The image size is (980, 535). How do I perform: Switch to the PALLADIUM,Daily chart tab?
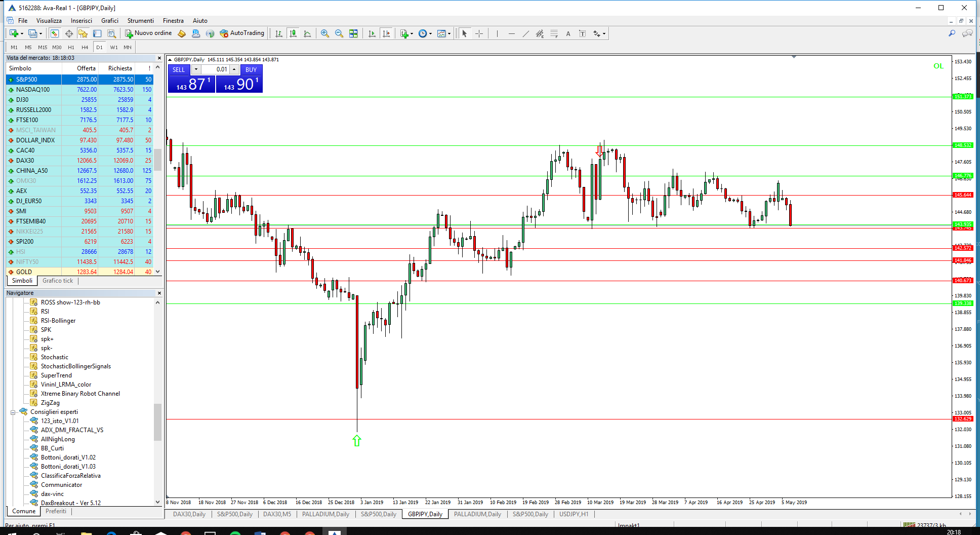[325, 514]
